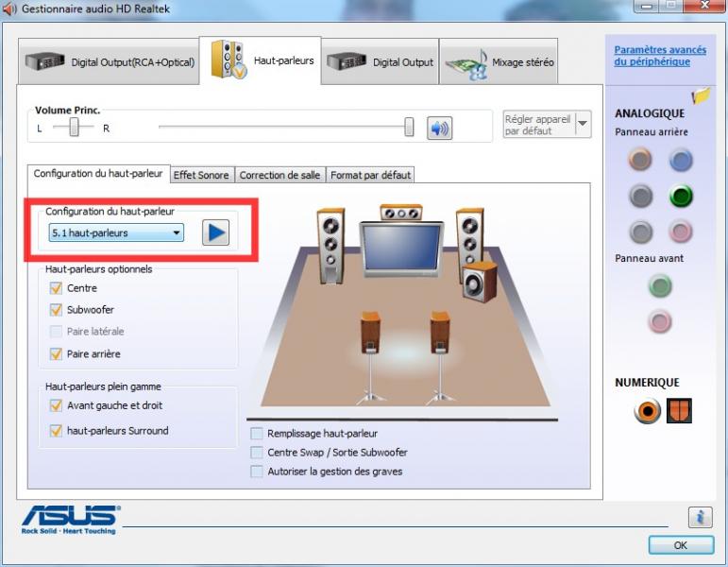Select the Haut-parleurs device tab
728x567 pixels.
point(261,60)
